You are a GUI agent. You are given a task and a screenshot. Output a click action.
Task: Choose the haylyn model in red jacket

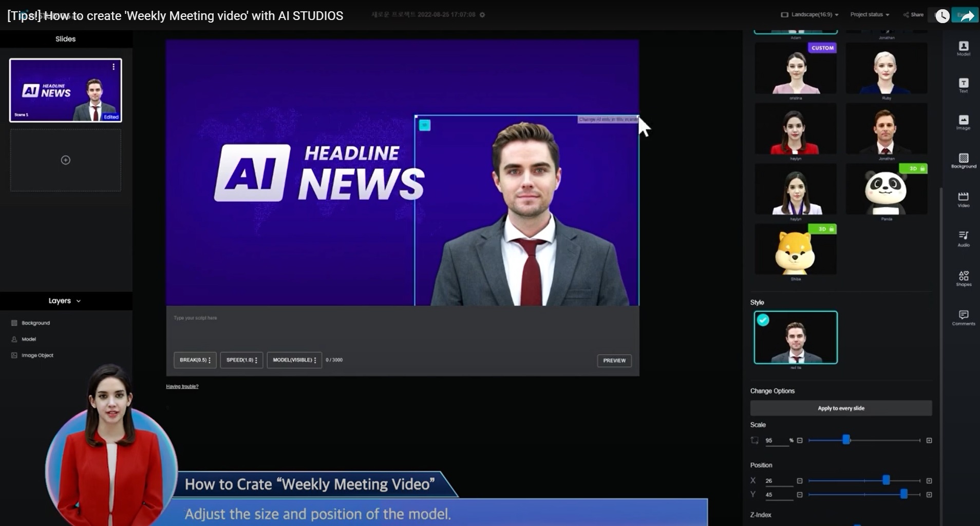[796, 129]
